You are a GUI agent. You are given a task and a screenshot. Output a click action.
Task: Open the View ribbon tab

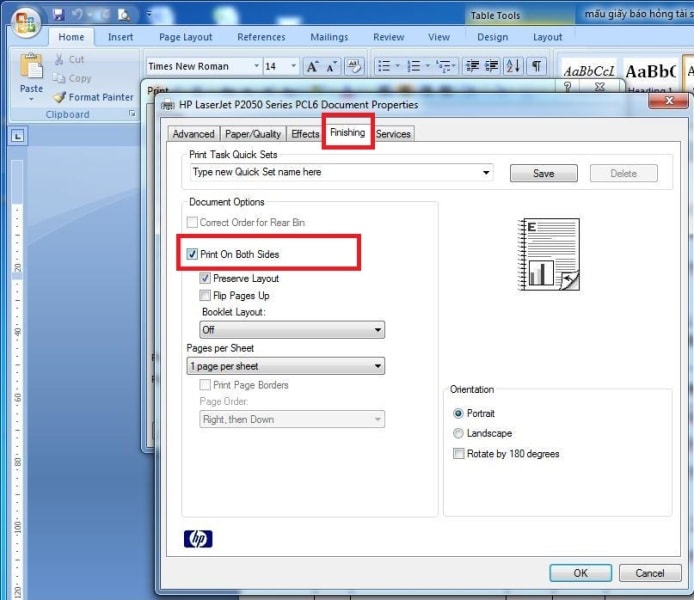[439, 37]
